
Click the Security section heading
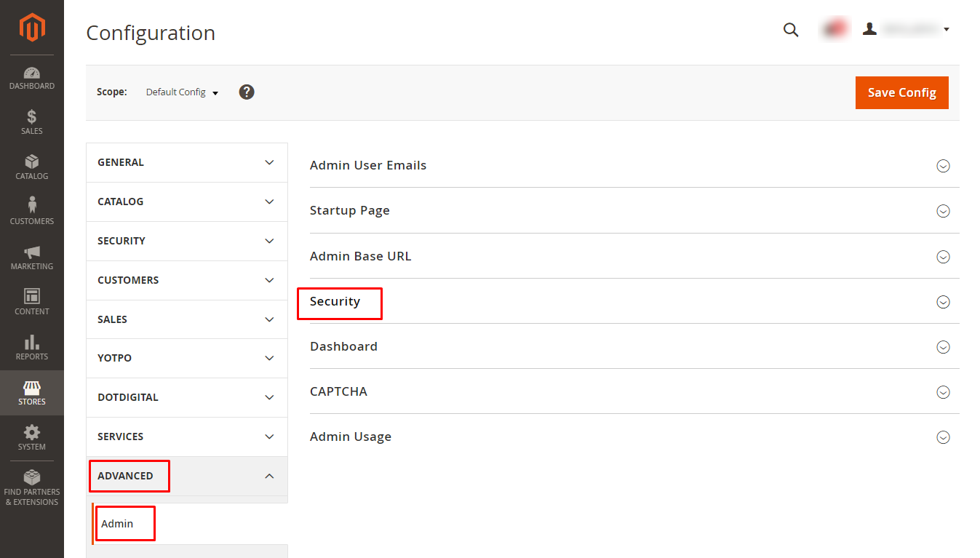335,301
